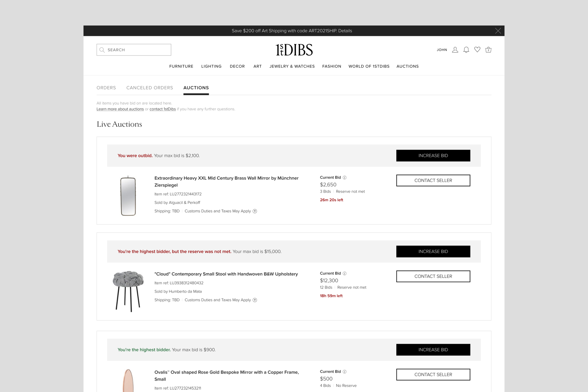Contact seller of the Cloud stool
Screen dimensions: 588x392
tap(433, 276)
